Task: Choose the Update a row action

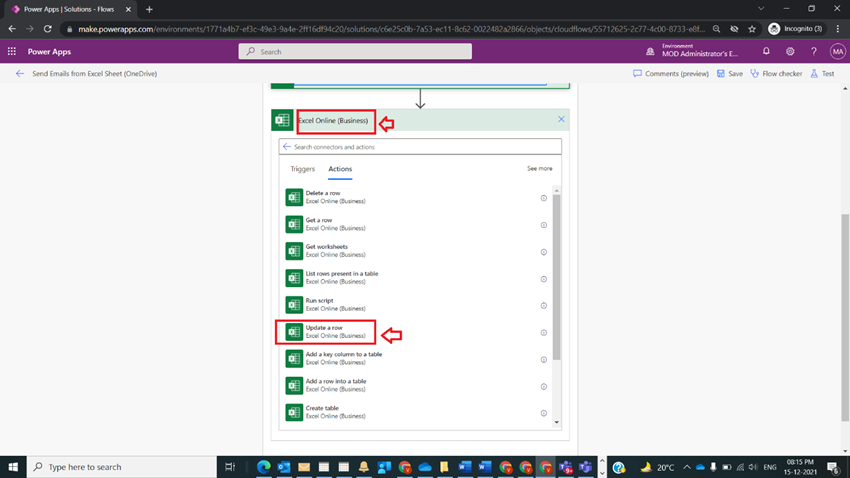Action: [x=325, y=332]
